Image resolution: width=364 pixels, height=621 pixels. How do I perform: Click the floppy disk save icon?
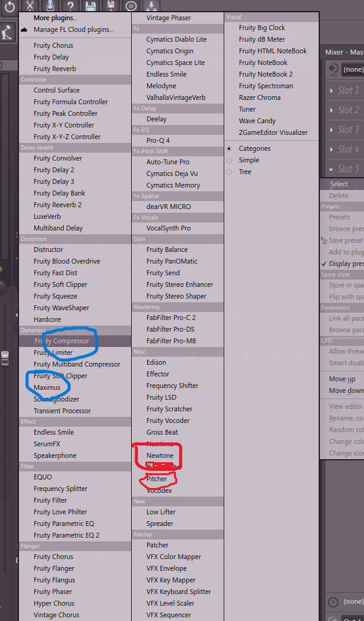click(91, 6)
